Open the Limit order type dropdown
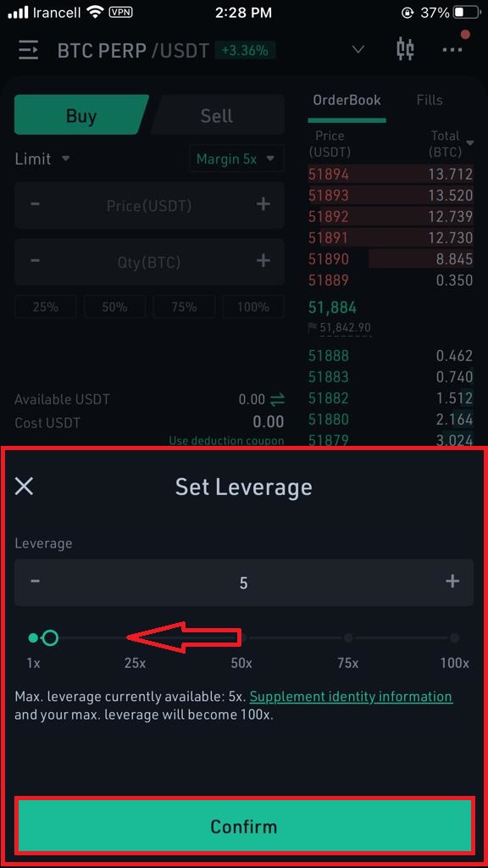488x868 pixels. pos(42,159)
